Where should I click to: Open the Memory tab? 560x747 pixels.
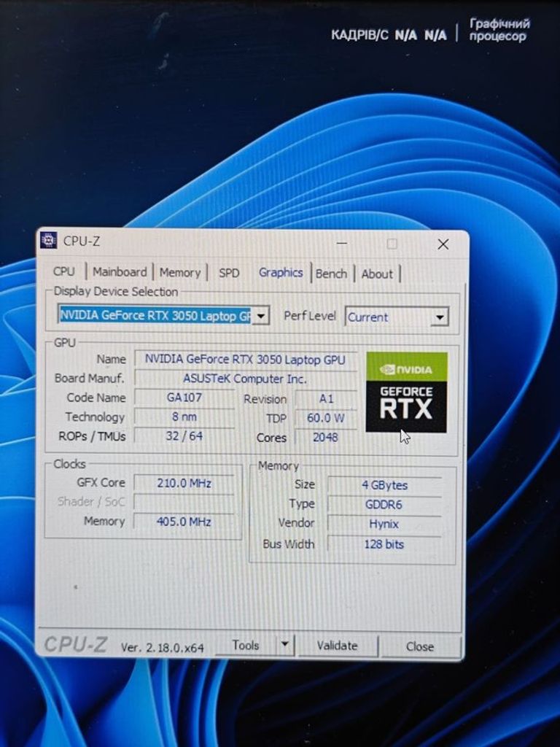(x=180, y=273)
